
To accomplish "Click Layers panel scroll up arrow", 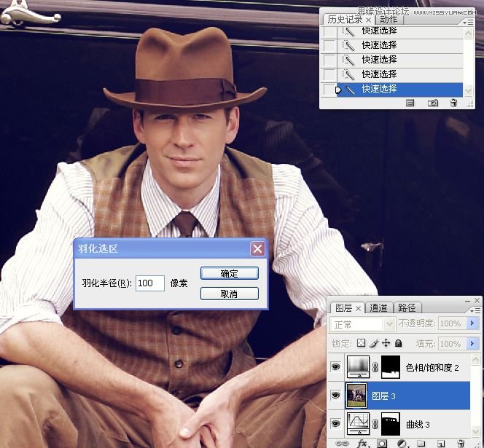I will tap(475, 359).
